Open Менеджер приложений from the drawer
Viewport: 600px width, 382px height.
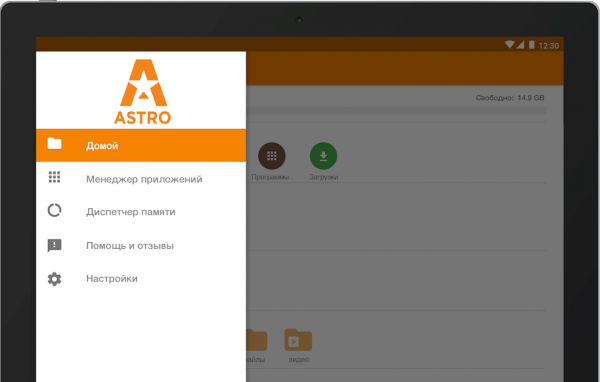[x=141, y=179]
